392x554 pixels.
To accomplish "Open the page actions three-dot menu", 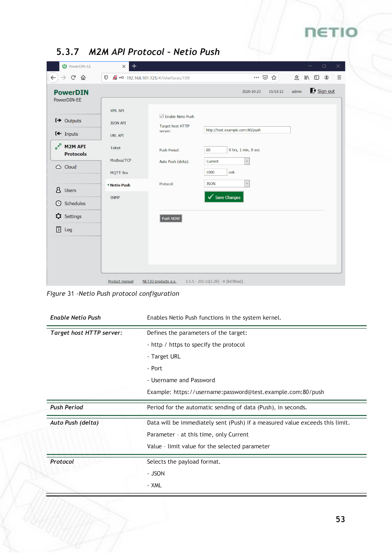I will click(x=256, y=78).
